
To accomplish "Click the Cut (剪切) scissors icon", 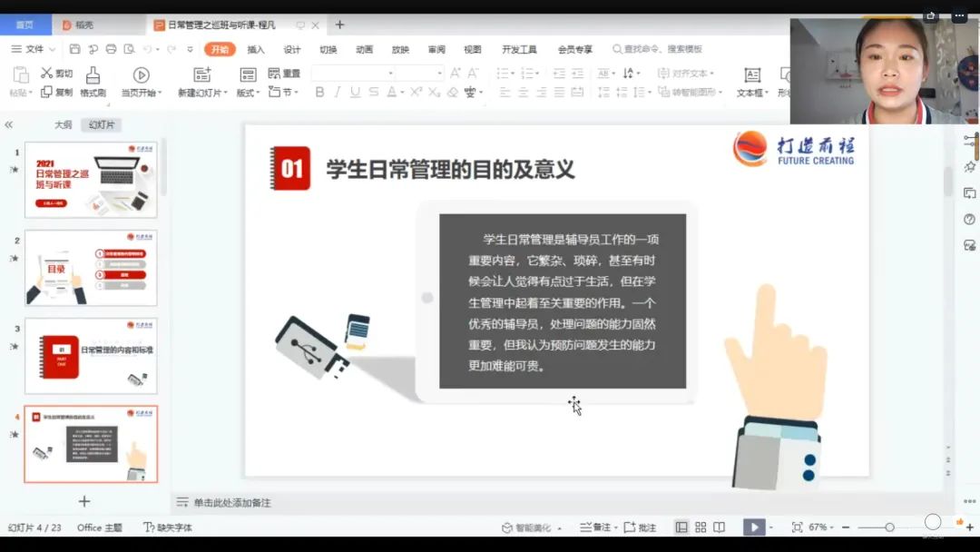I will pos(47,74).
